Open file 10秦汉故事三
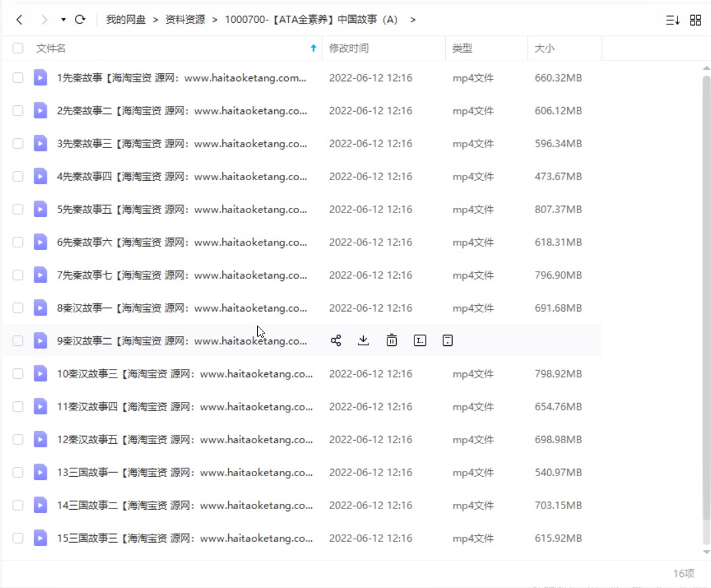Image resolution: width=711 pixels, height=588 pixels. [185, 374]
